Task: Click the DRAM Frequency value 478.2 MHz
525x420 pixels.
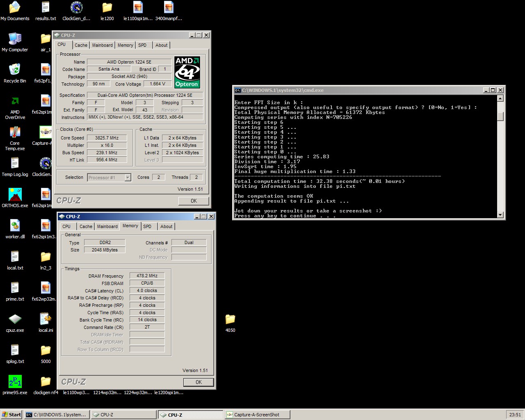Action: [x=147, y=276]
